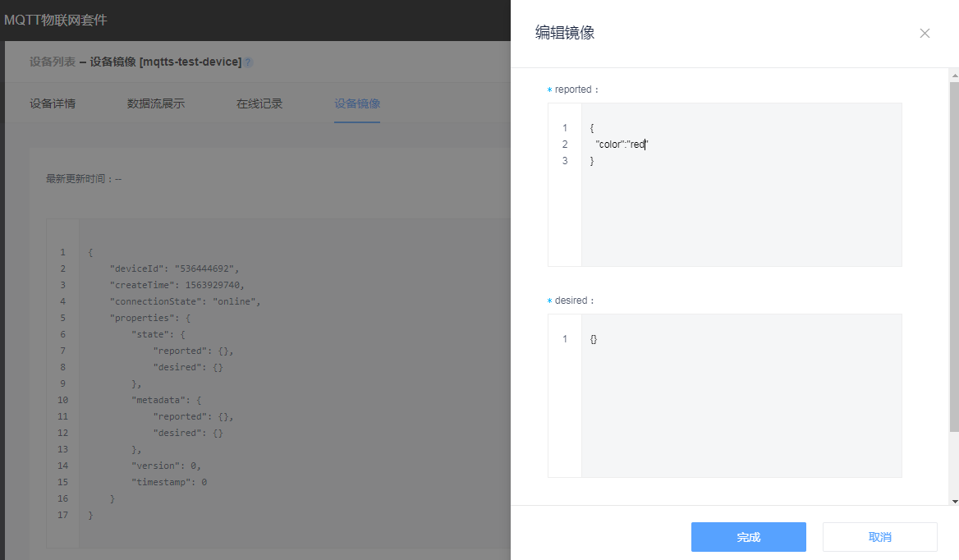959x560 pixels.
Task: Click the "reported": {} line under state
Action: point(193,351)
